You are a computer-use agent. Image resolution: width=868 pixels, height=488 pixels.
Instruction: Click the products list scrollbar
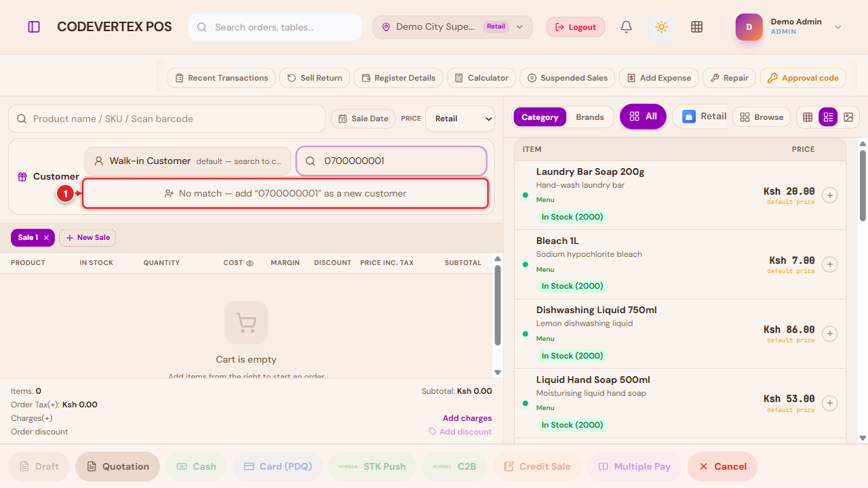863,185
